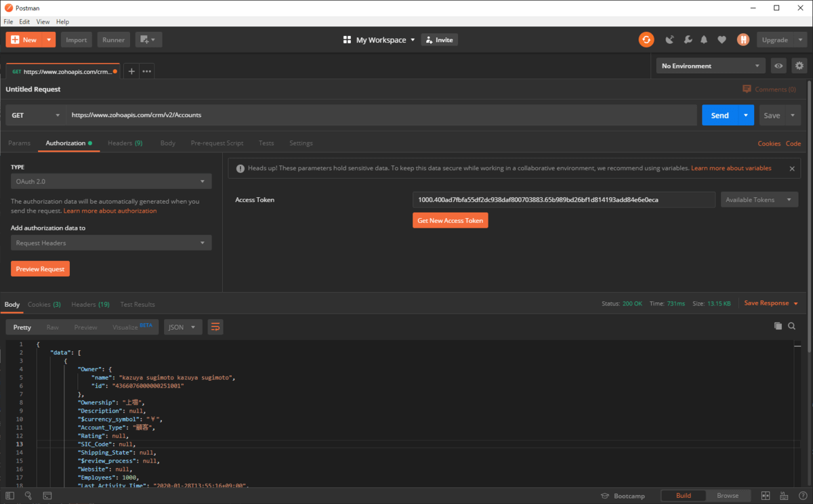813x504 pixels.
Task: Click the Access Token input field
Action: coord(564,200)
